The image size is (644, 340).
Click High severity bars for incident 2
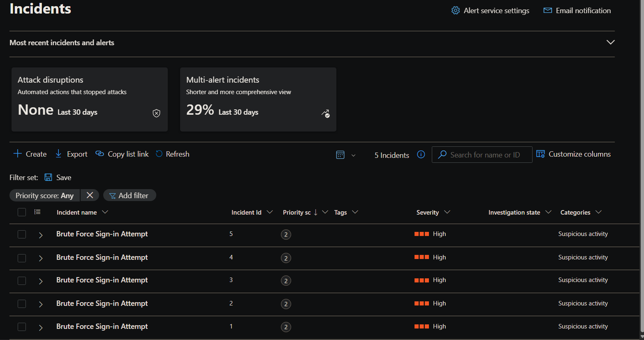422,303
